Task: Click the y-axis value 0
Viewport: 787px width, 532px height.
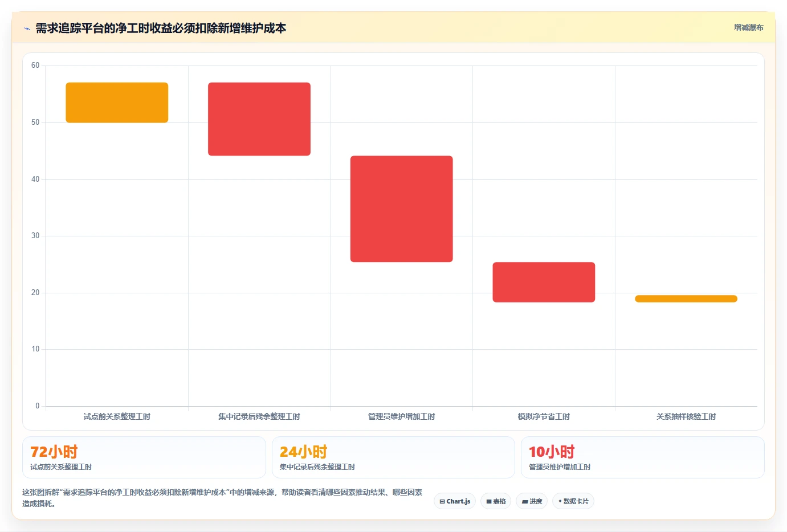Action: click(x=38, y=406)
